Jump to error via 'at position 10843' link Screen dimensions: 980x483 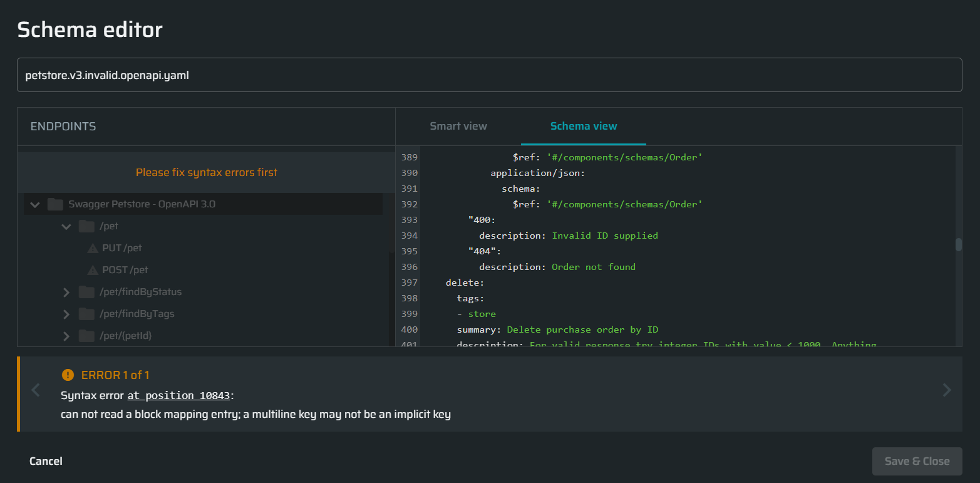coord(179,395)
